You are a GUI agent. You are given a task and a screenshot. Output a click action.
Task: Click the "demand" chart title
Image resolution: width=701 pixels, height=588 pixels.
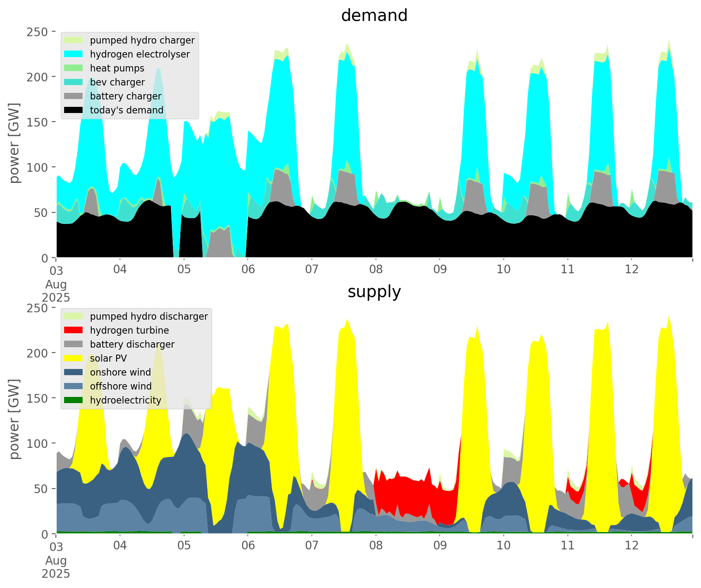374,16
